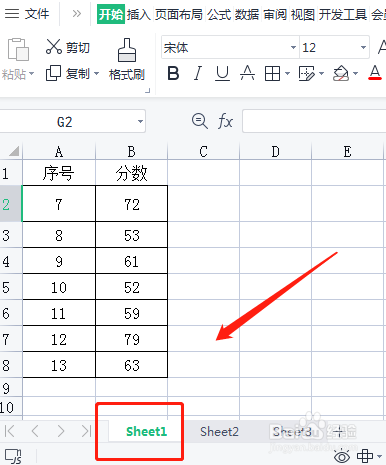Select the 数据 ribbon tab
The width and height of the screenshot is (386, 465).
pos(247,14)
